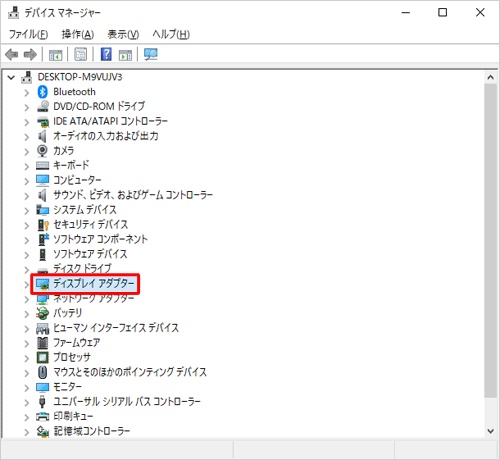
Task: Click the Properties toolbar icon
Action: coord(80,54)
